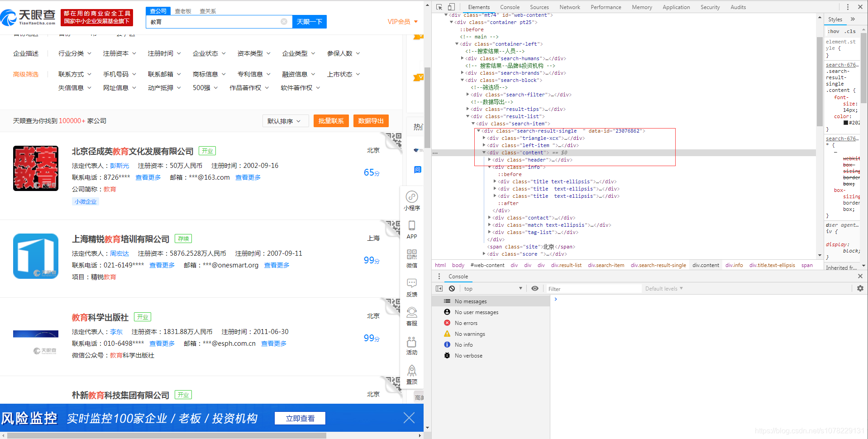
Task: Click the APP icon in right sidebar
Action: click(x=411, y=229)
